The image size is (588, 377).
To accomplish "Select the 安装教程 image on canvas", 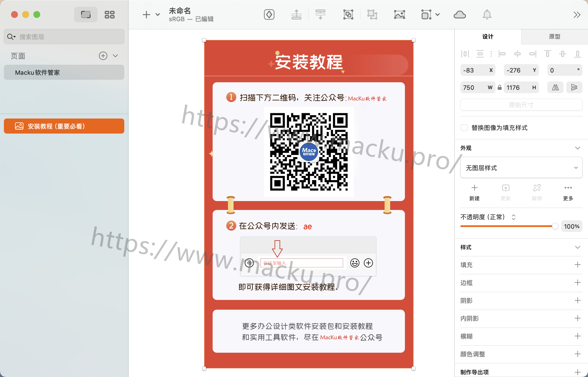I will click(x=309, y=204).
